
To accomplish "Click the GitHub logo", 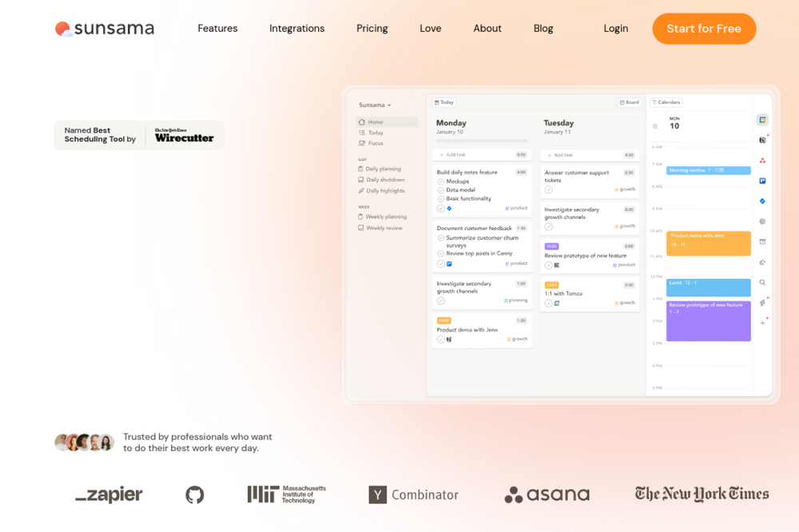I will [x=195, y=494].
